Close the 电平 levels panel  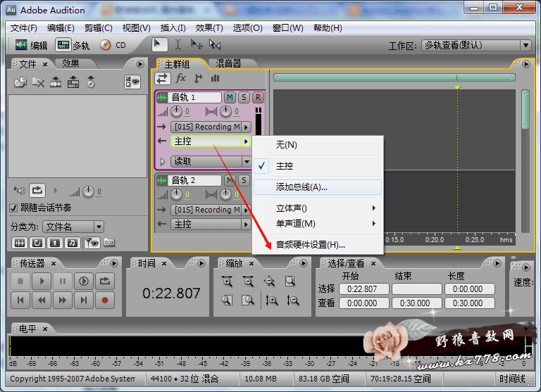pos(45,329)
